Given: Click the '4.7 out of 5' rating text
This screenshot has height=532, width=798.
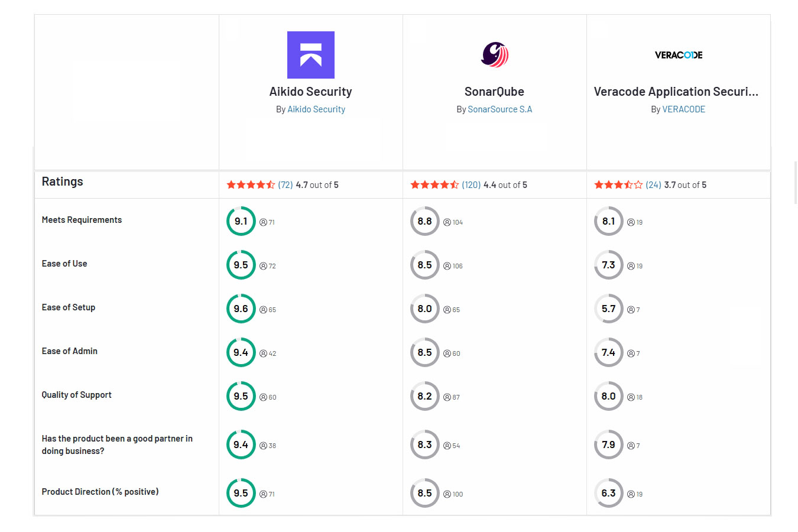Looking at the screenshot, I should point(317,185).
